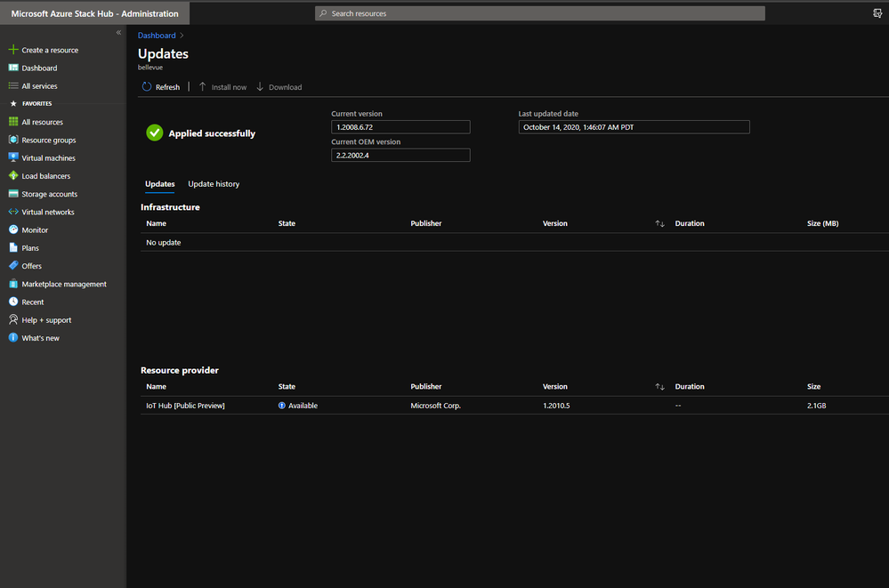
Task: Open Marketplace management menu item
Action: pyautogui.click(x=64, y=284)
